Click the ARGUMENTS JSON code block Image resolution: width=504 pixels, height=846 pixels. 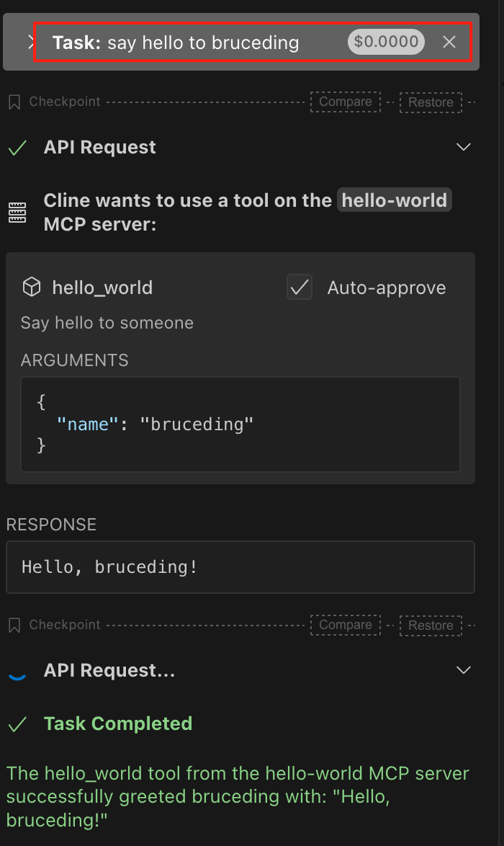coord(240,424)
